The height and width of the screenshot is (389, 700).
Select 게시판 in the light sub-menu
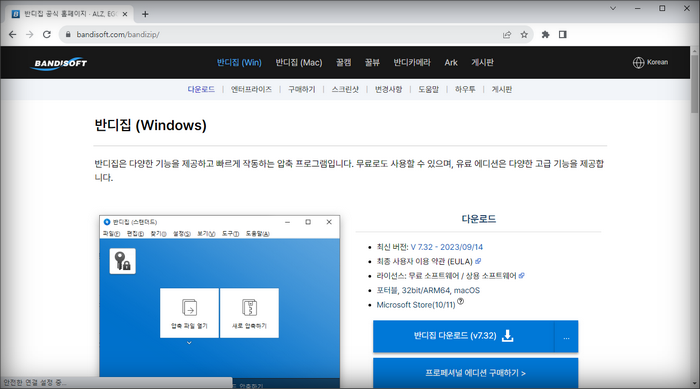(502, 89)
